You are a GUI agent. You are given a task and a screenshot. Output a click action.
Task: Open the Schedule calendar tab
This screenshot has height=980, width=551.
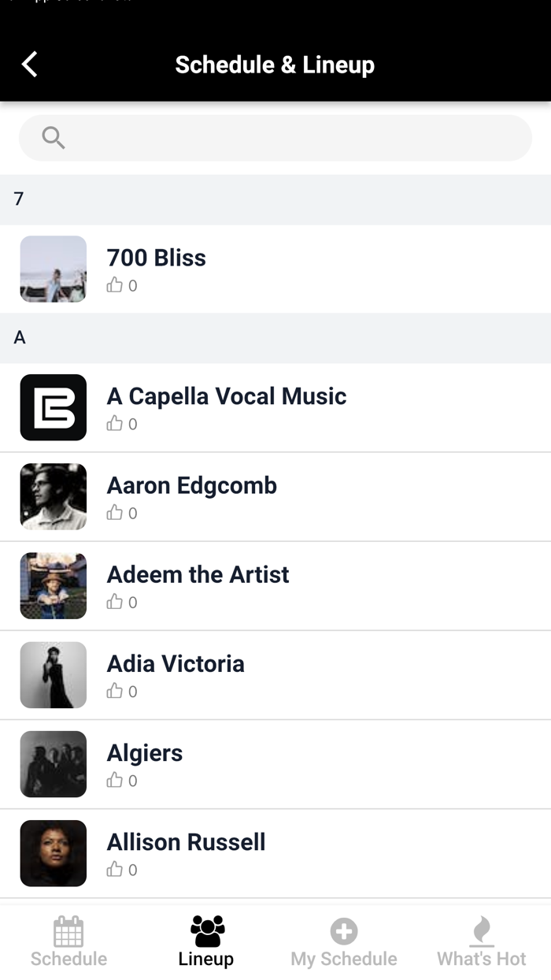point(68,941)
